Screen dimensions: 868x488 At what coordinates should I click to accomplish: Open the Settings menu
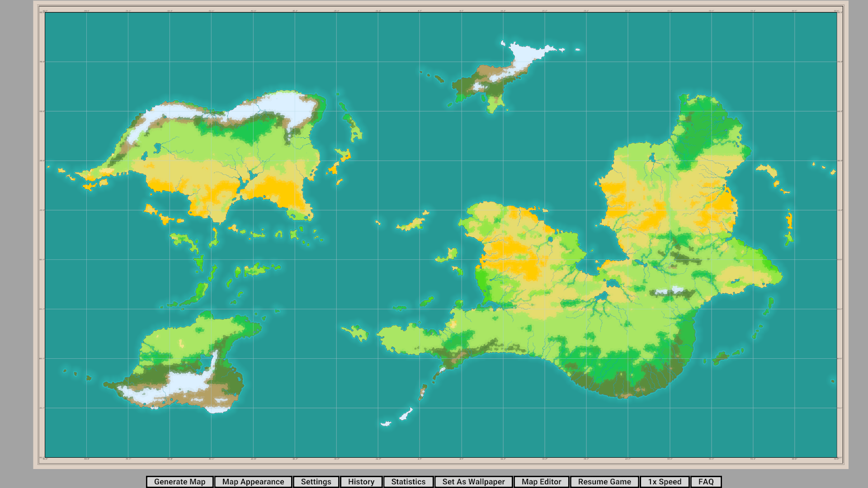click(316, 482)
